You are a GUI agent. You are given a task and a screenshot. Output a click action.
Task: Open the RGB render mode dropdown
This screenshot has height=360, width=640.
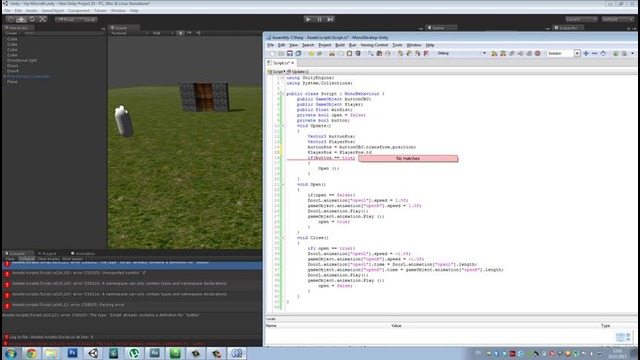click(x=162, y=33)
